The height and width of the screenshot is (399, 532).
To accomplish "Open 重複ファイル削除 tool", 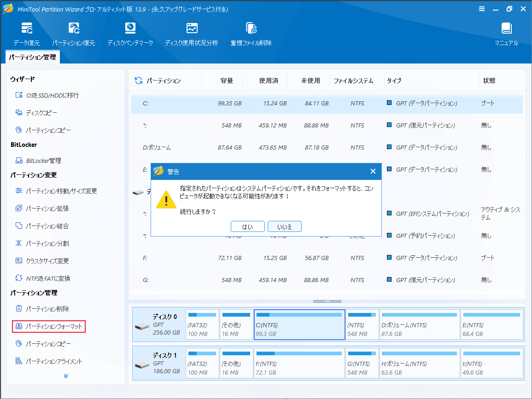I will (x=251, y=34).
